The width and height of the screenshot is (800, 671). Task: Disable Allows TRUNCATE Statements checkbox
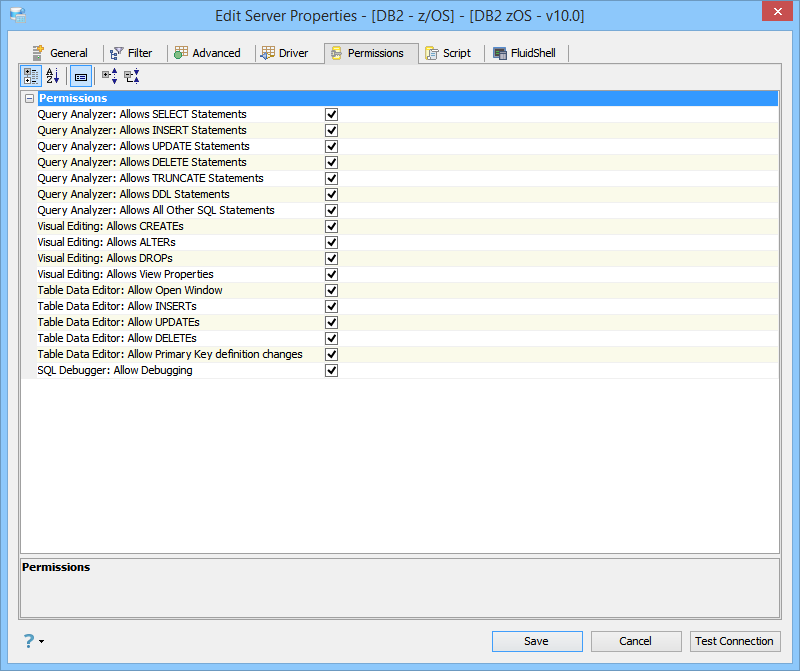tap(331, 178)
